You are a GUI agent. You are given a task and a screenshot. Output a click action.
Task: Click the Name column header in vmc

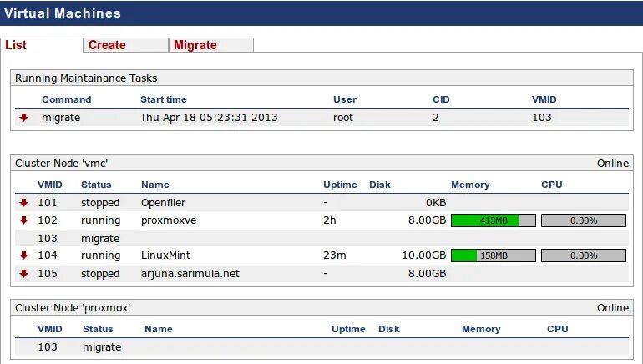[x=154, y=185]
